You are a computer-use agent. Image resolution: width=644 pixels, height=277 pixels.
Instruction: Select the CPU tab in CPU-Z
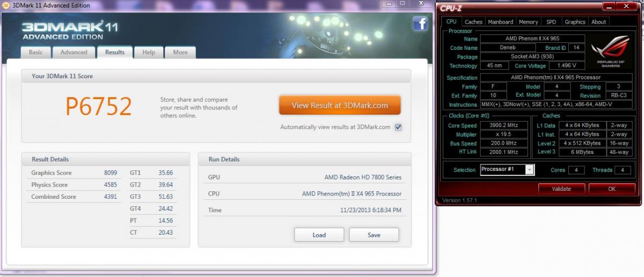click(451, 21)
